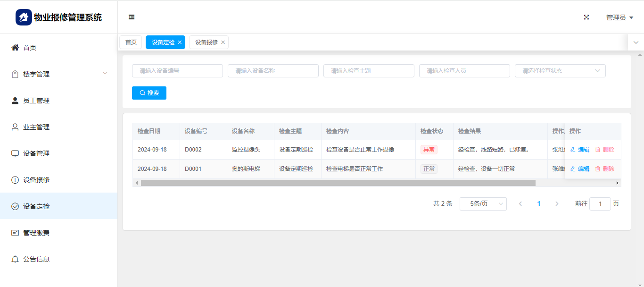The image size is (644, 287).
Task: Open 管理缴费 from the sidebar
Action: click(x=36, y=233)
